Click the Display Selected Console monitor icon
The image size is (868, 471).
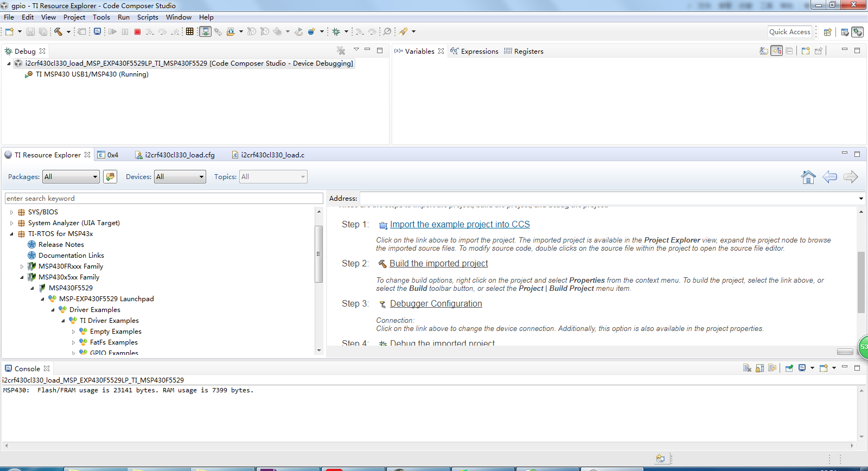tap(802, 368)
